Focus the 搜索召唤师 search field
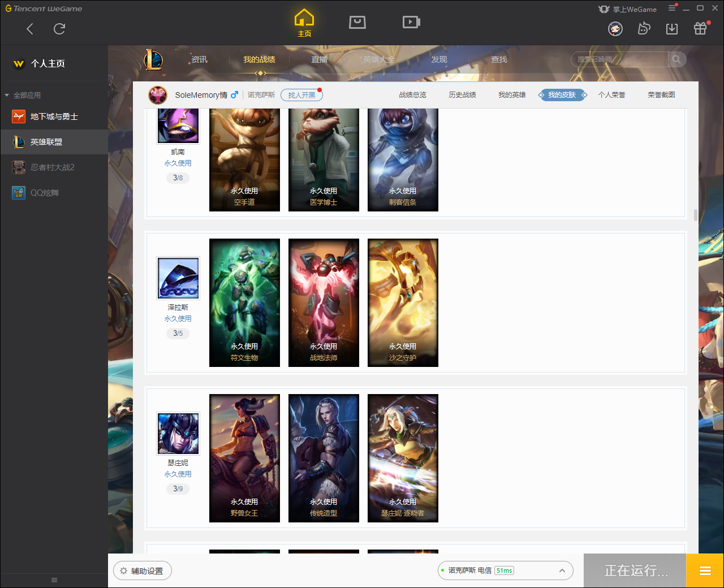This screenshot has width=724, height=588. click(620, 59)
